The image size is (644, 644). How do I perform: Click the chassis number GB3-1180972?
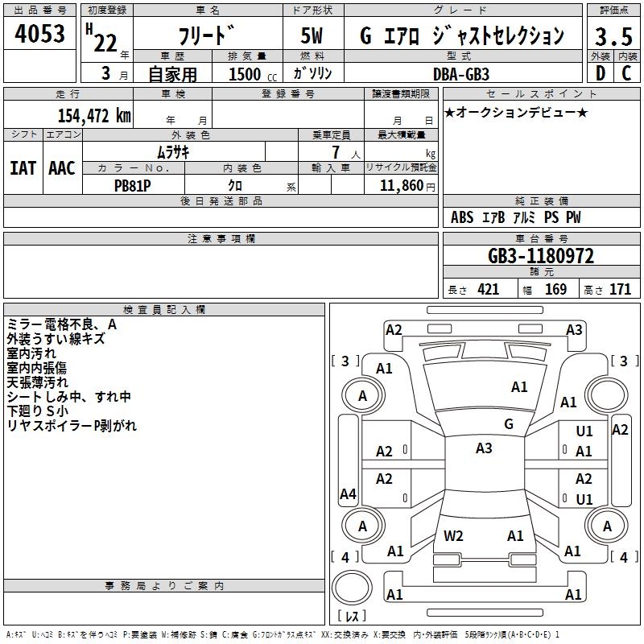tap(541, 256)
